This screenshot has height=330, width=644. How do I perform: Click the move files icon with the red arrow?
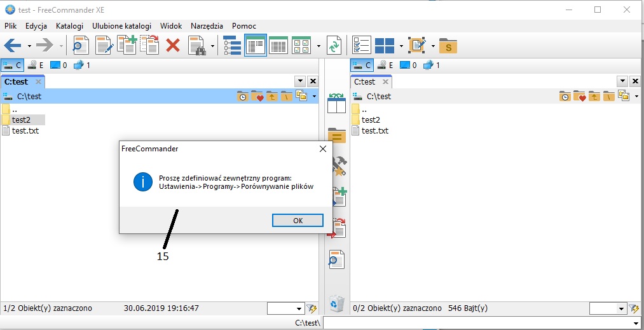[x=149, y=45]
